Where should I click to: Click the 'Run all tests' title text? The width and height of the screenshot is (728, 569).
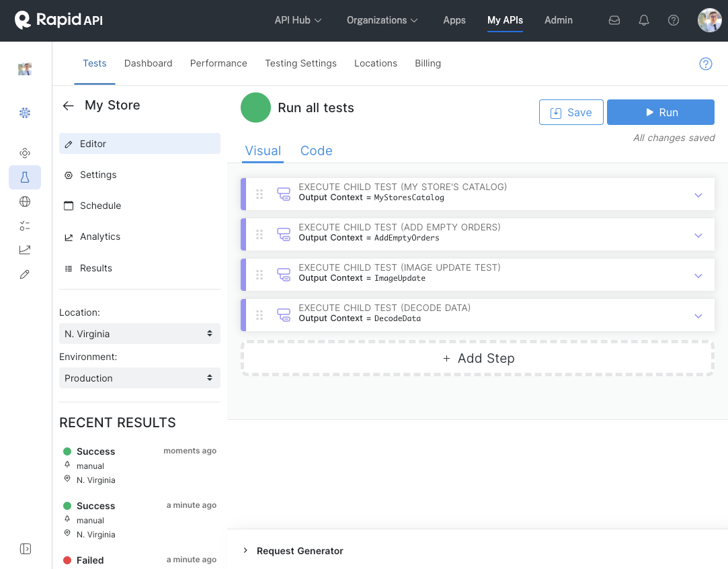coord(316,107)
